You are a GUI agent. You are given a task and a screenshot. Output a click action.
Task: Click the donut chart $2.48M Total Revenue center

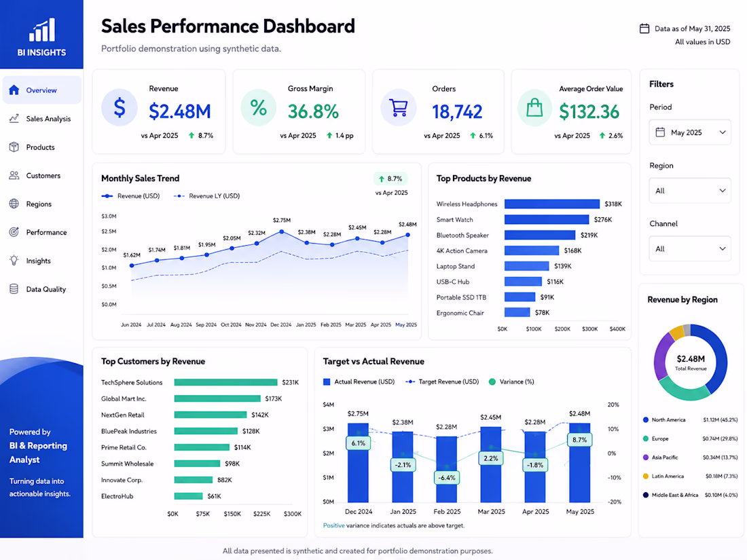pos(691,362)
